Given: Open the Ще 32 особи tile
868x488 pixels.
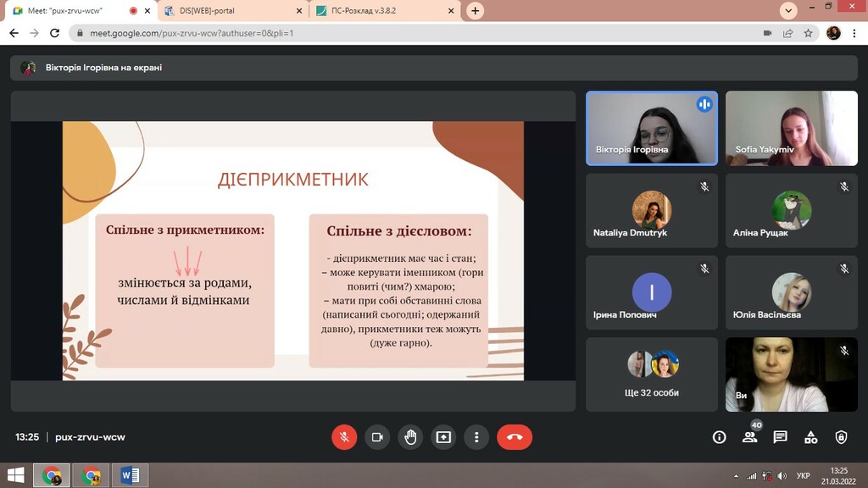Looking at the screenshot, I should [x=652, y=374].
